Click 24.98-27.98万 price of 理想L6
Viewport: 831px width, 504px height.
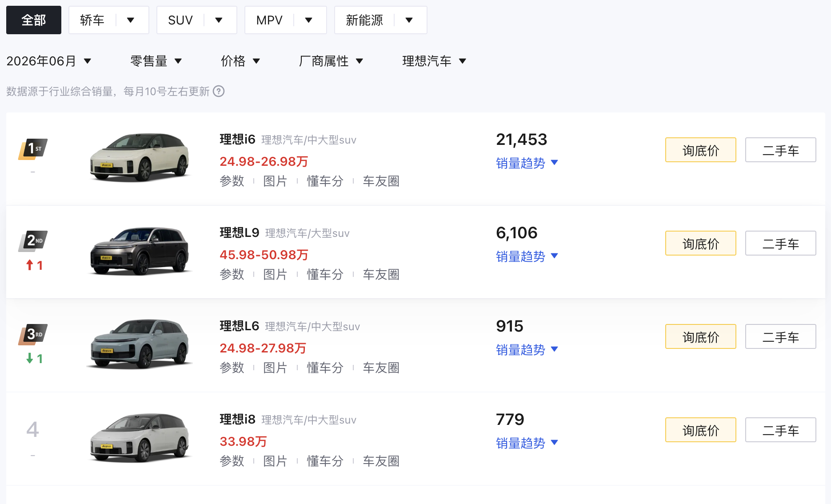pos(263,348)
